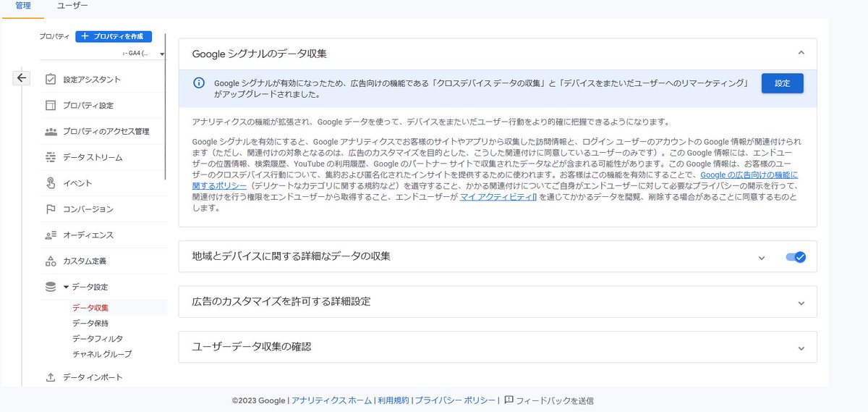This screenshot has height=412, width=868.
Task: Open the マイ アクティビティ link
Action: [x=498, y=196]
